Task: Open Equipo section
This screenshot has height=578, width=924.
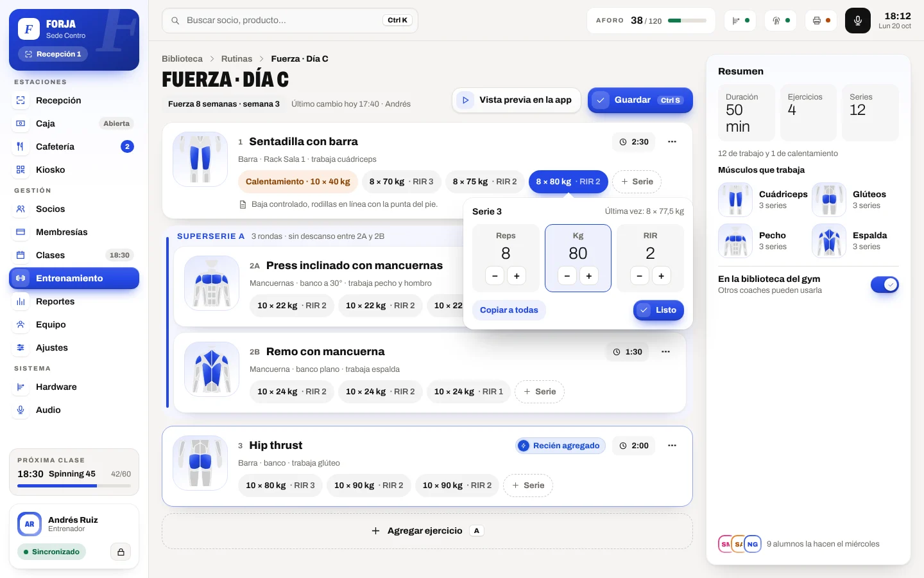Action: [x=74, y=324]
